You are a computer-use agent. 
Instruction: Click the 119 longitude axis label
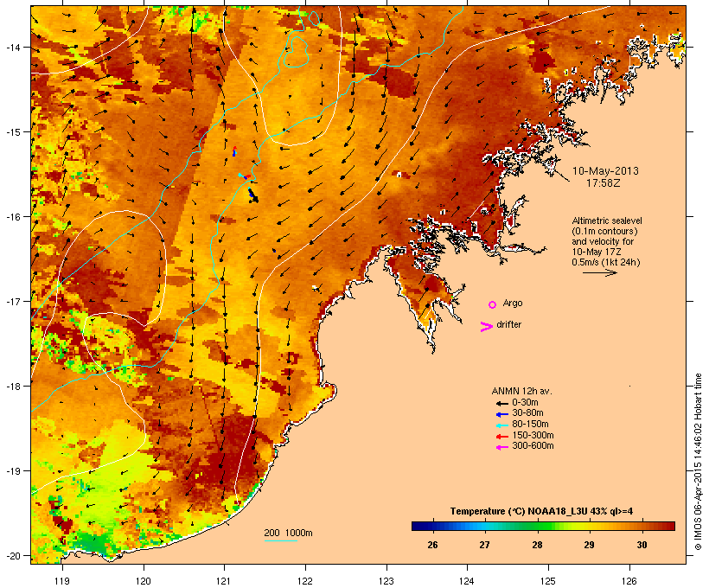[62, 581]
